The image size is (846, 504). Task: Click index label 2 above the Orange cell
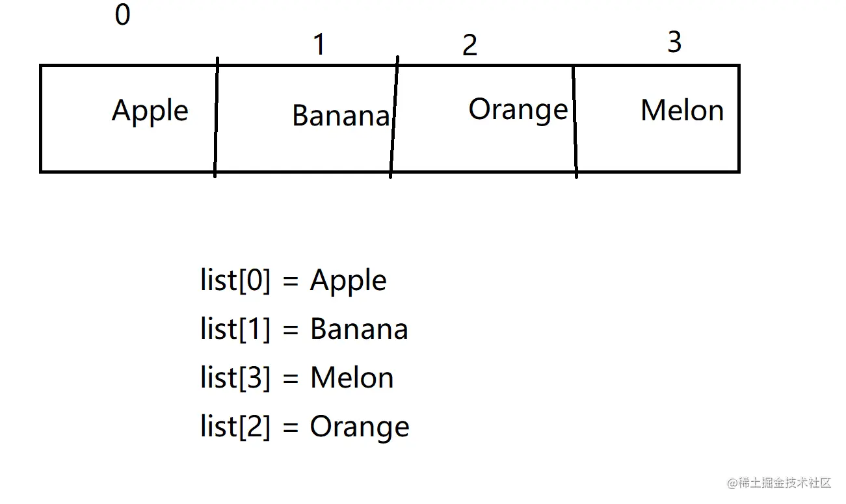tap(469, 45)
